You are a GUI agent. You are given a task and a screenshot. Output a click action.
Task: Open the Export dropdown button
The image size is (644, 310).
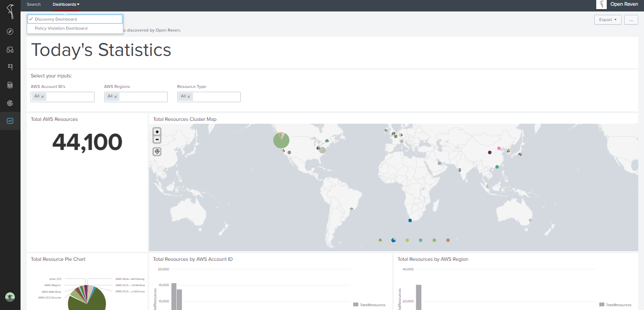(x=608, y=20)
